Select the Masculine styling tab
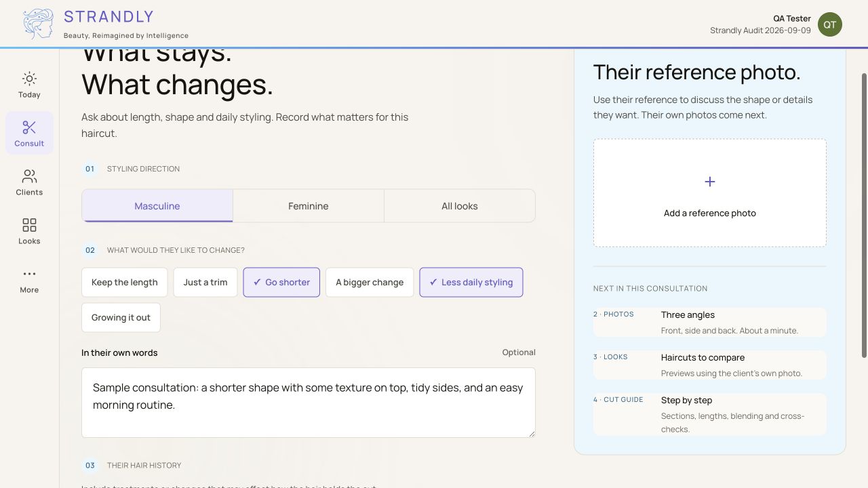This screenshot has width=868, height=488. point(157,206)
